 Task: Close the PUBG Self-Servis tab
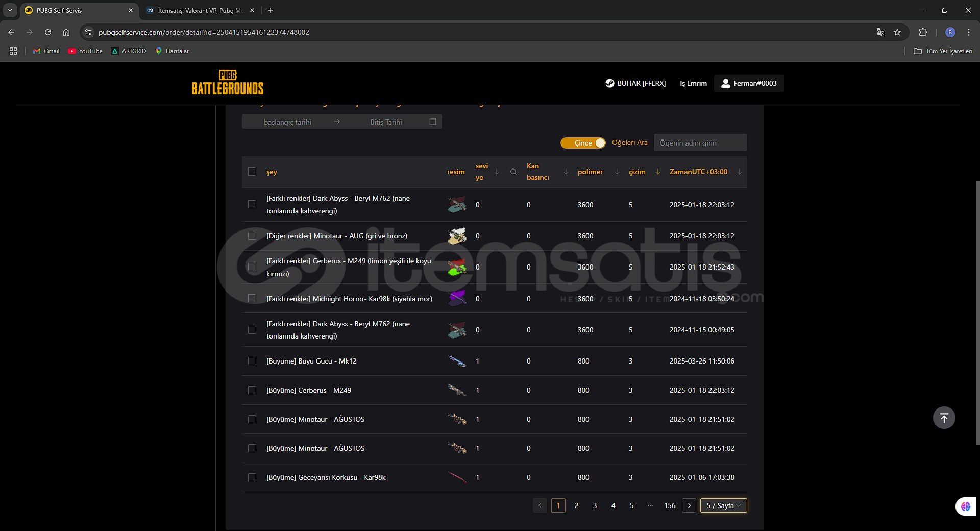click(131, 10)
